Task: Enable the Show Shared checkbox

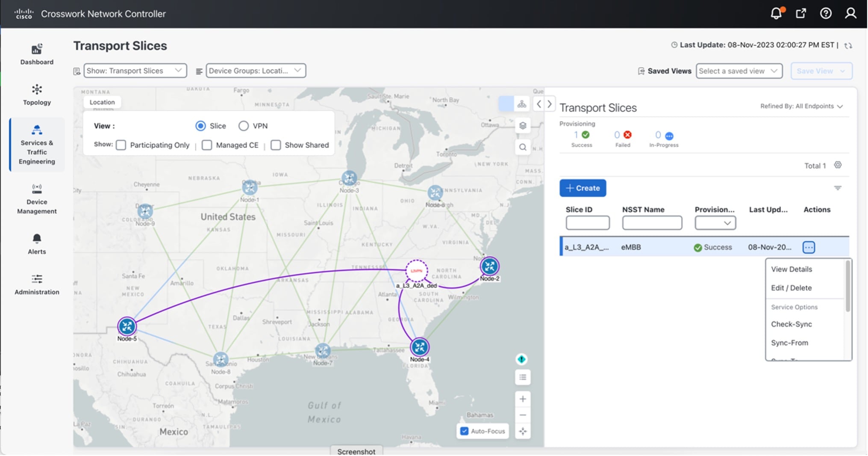Action: tap(276, 145)
